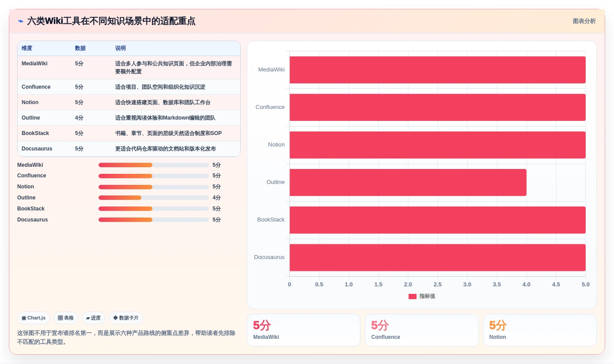The height and width of the screenshot is (364, 614).
Task: Click the footer note paragraph 这张图不用于宣布谁排名第一
Action: click(126, 338)
